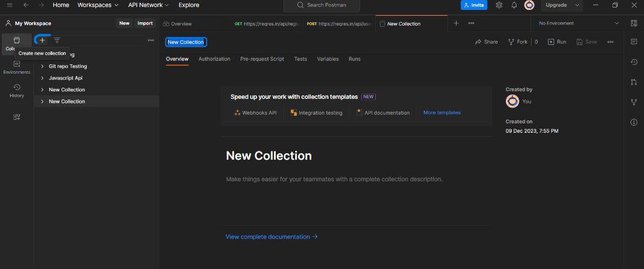Choose Webhooks API template
The width and height of the screenshot is (644, 269).
[x=255, y=113]
